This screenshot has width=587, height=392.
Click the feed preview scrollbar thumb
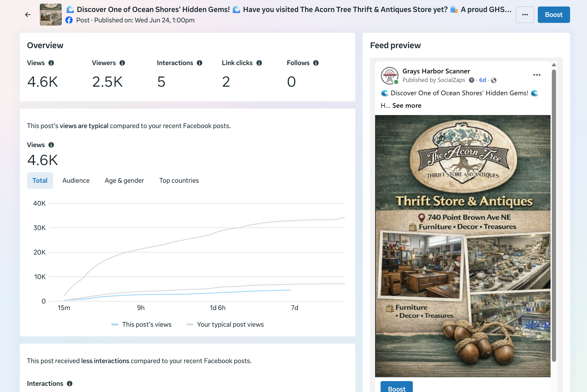coord(554,216)
